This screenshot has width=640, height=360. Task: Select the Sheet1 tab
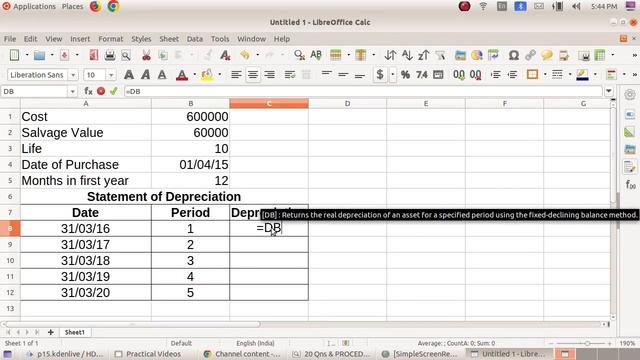(74, 332)
